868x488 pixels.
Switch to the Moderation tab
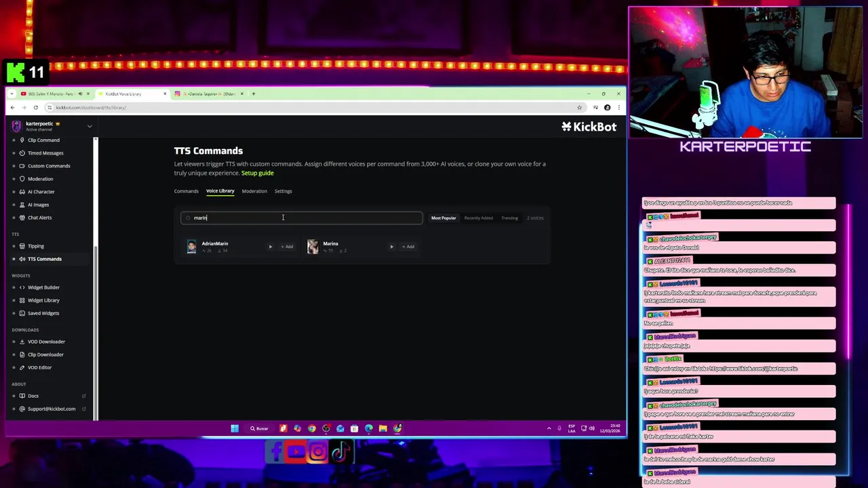[x=254, y=191]
